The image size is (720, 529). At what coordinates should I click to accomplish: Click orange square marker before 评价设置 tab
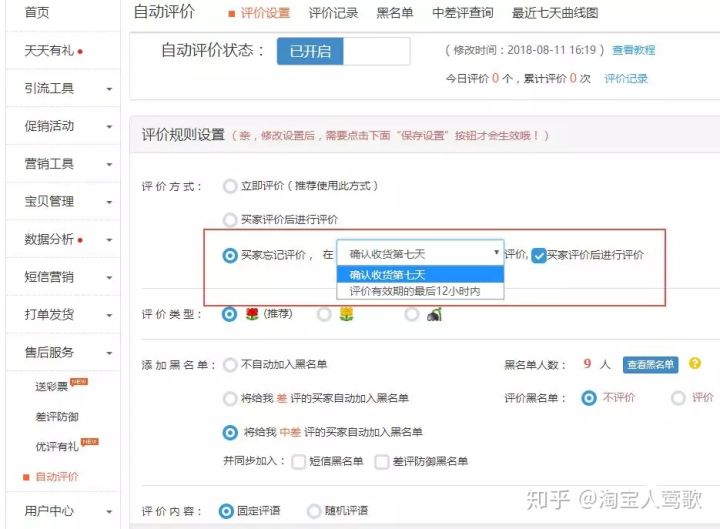tap(232, 14)
